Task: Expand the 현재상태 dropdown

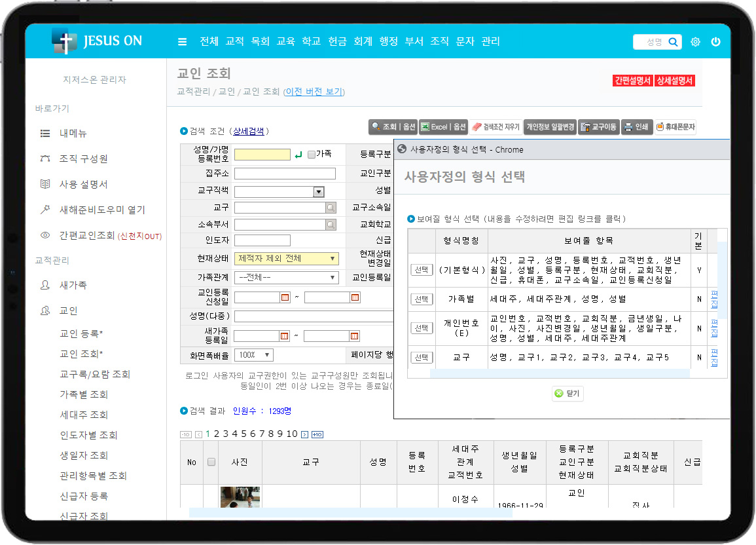Action: [x=333, y=259]
